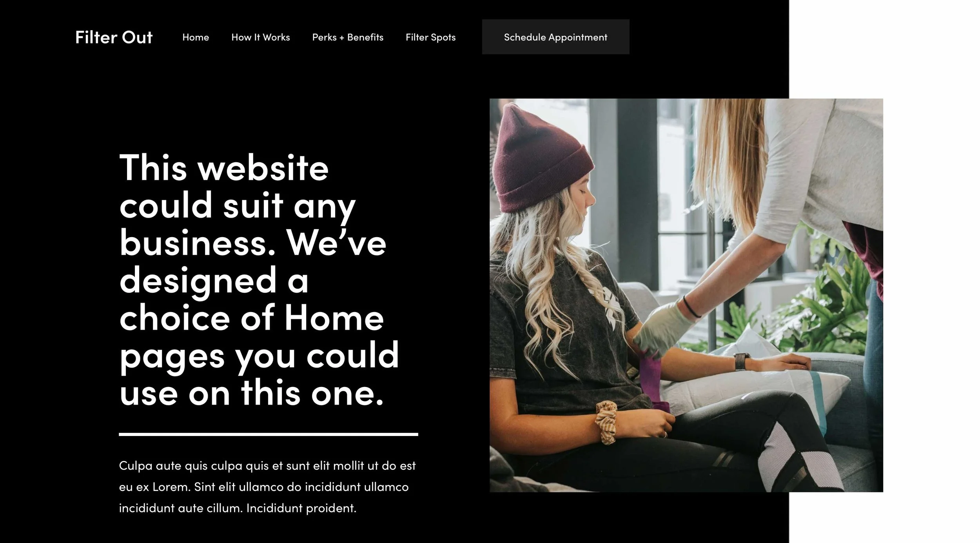Open the Perks + Benefits nav link
The width and height of the screenshot is (980, 543).
point(348,37)
